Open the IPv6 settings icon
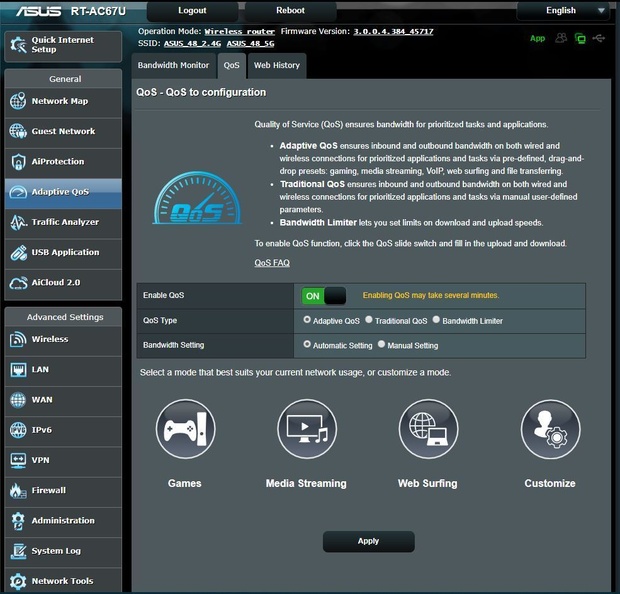The height and width of the screenshot is (594, 620). tap(18, 430)
